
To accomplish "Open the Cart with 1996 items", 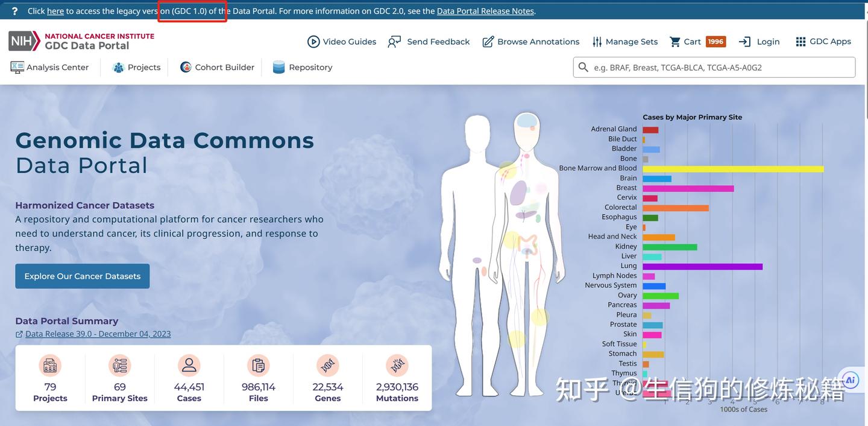I will point(676,42).
